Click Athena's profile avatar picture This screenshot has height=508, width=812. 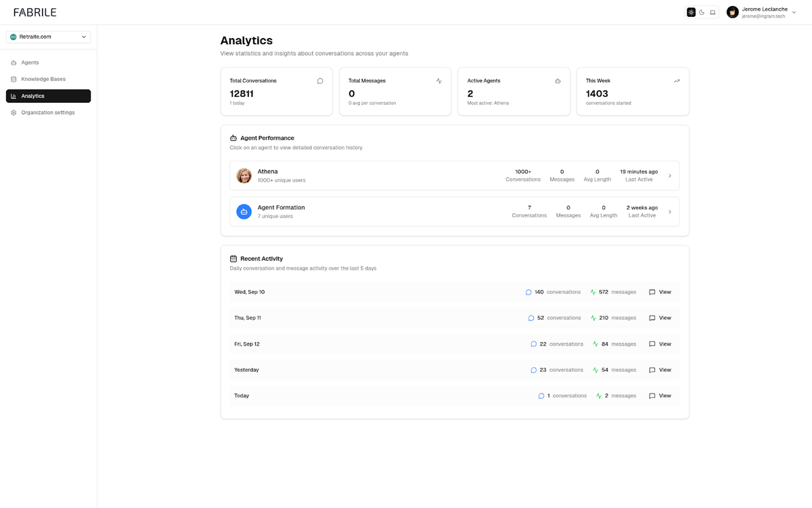(x=244, y=175)
